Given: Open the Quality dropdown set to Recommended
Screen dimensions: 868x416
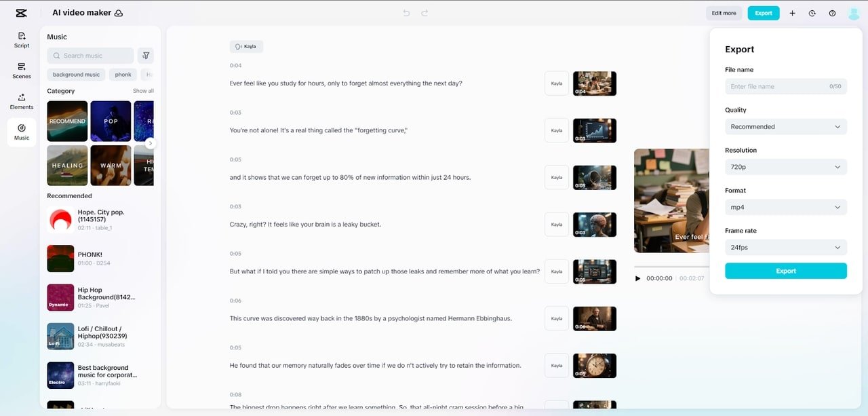Looking at the screenshot, I should (785, 127).
